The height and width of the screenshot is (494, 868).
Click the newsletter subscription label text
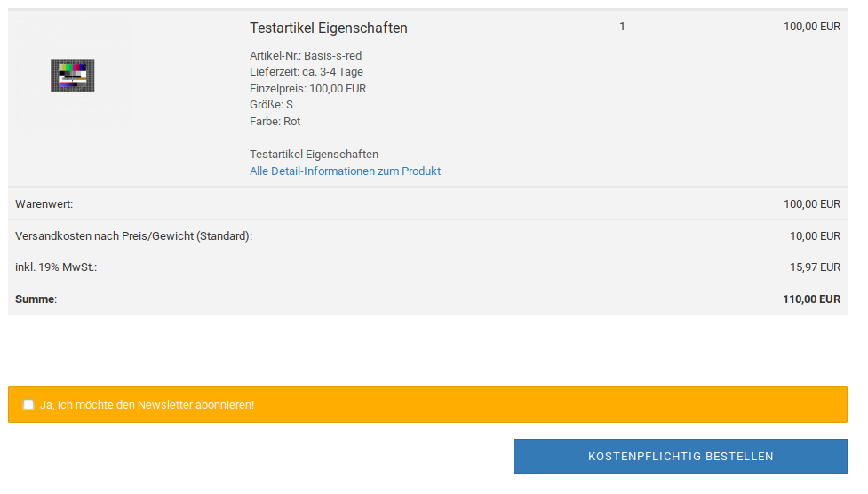(x=147, y=405)
